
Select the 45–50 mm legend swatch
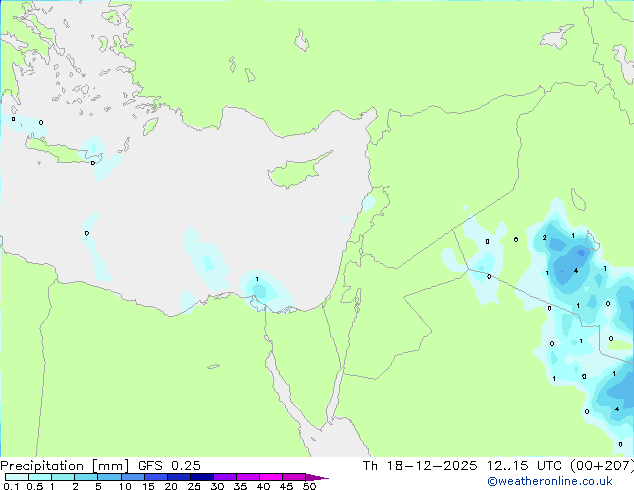(x=294, y=477)
